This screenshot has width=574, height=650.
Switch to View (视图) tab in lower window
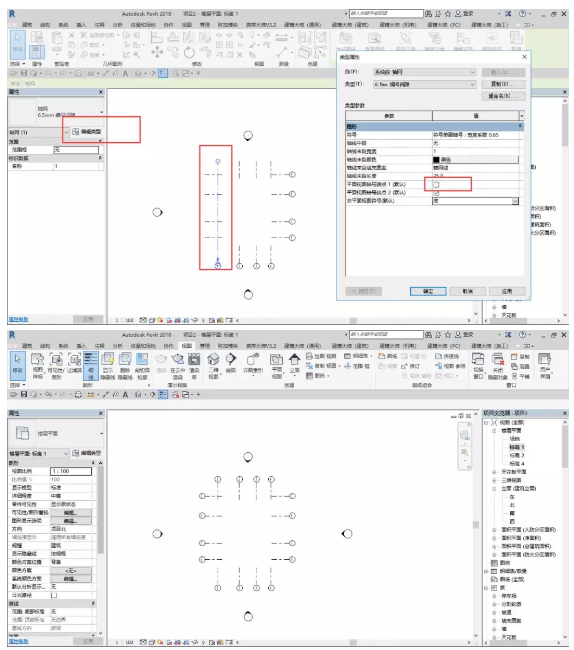point(187,345)
